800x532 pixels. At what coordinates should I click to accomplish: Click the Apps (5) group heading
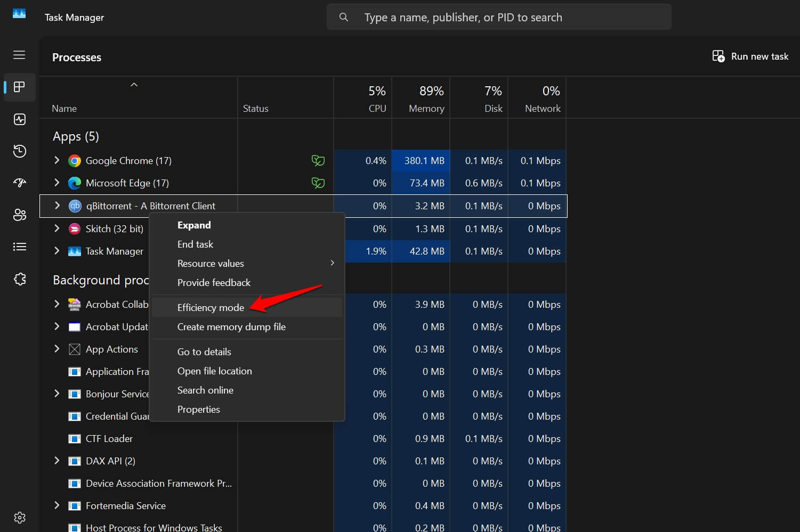click(x=76, y=137)
